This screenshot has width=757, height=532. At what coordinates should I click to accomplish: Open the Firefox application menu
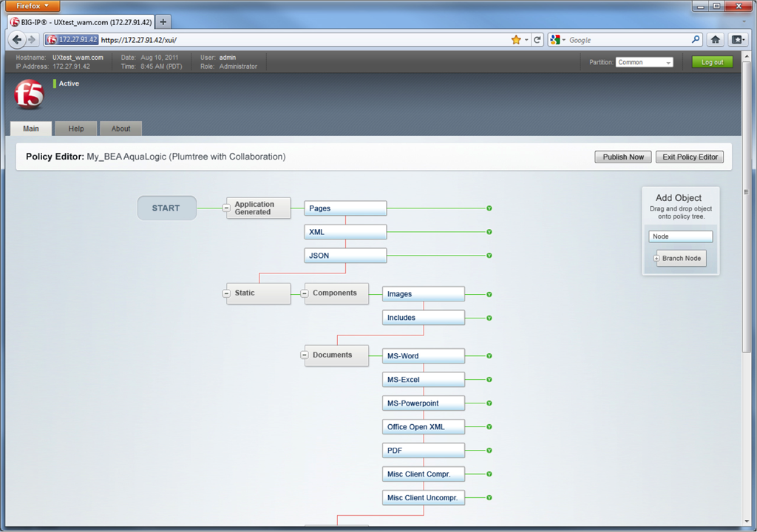[x=33, y=6]
